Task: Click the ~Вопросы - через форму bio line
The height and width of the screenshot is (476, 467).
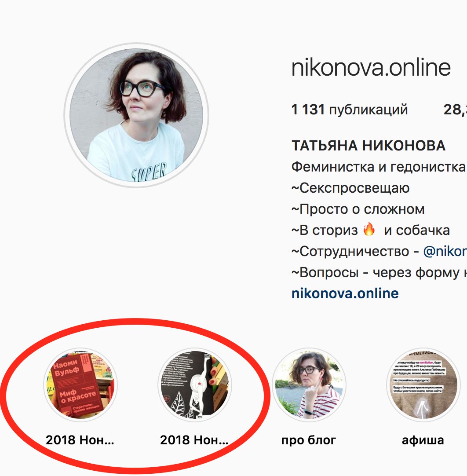Action: [x=379, y=272]
